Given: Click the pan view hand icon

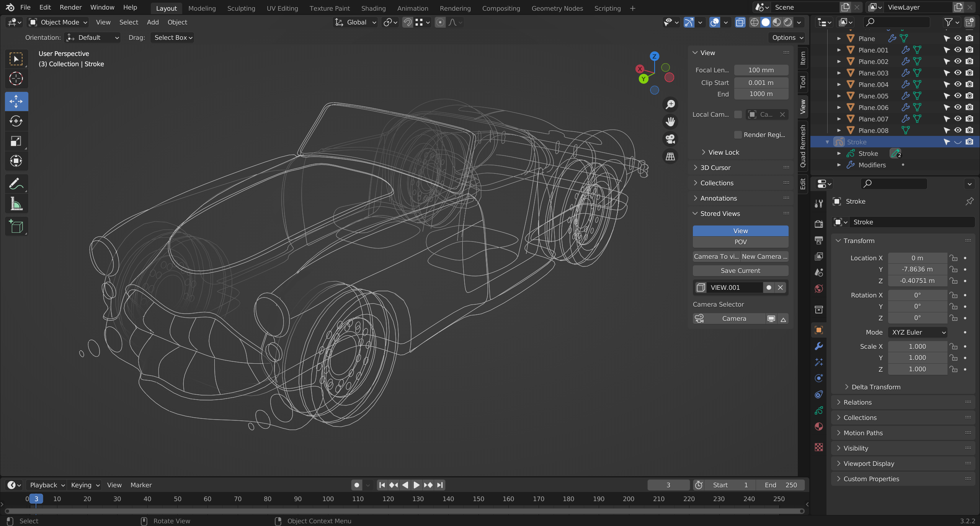Looking at the screenshot, I should pos(670,122).
